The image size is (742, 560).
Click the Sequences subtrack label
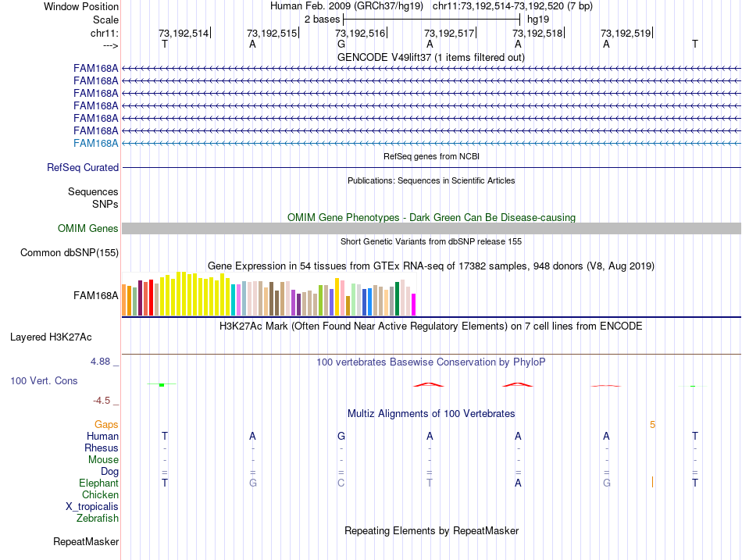point(93,191)
